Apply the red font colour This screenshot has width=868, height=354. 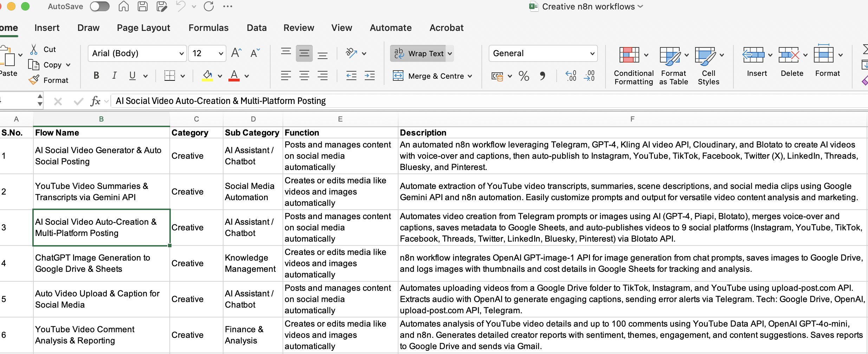coord(234,76)
